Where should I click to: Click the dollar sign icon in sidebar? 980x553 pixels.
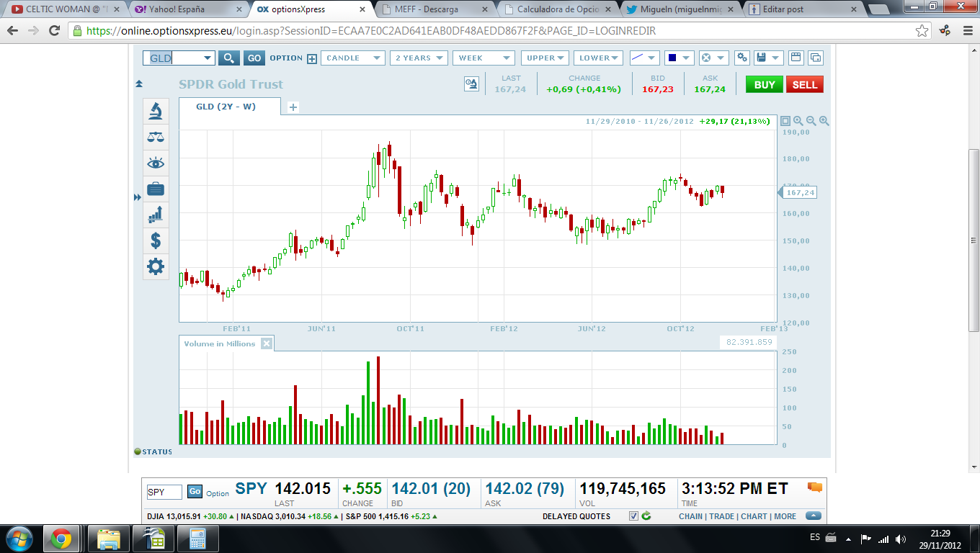tap(156, 240)
